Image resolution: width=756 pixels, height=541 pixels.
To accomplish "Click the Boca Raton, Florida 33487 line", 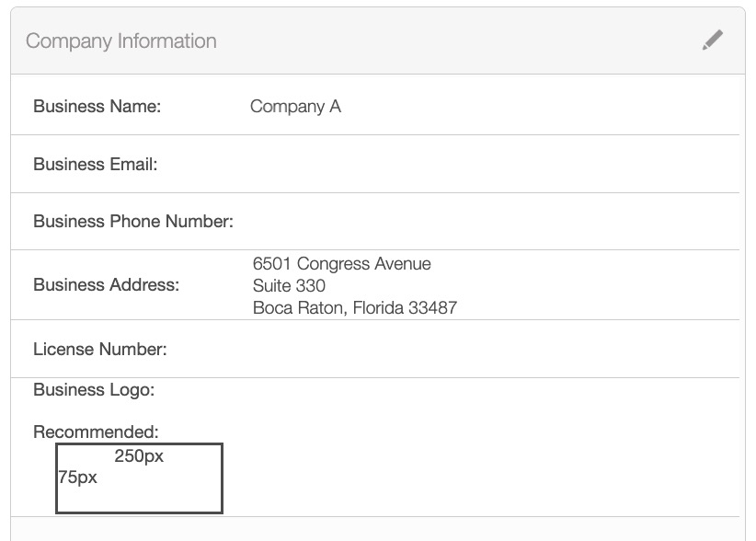I will pyautogui.click(x=354, y=308).
